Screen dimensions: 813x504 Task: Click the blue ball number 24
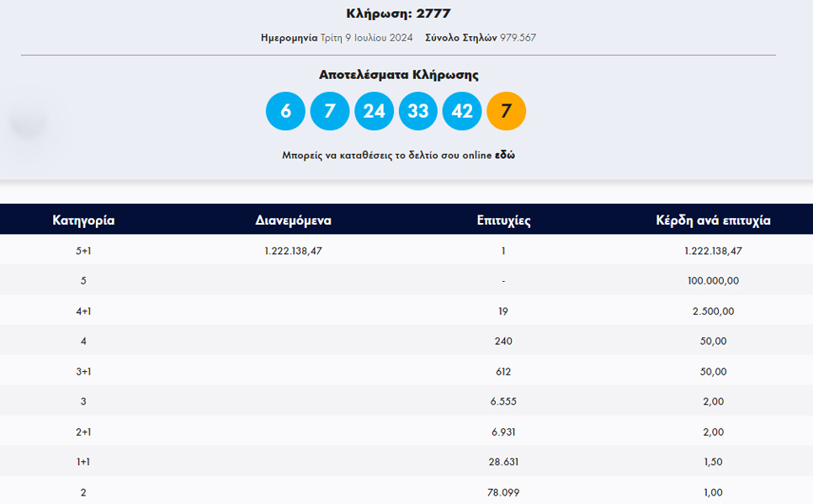click(x=374, y=111)
